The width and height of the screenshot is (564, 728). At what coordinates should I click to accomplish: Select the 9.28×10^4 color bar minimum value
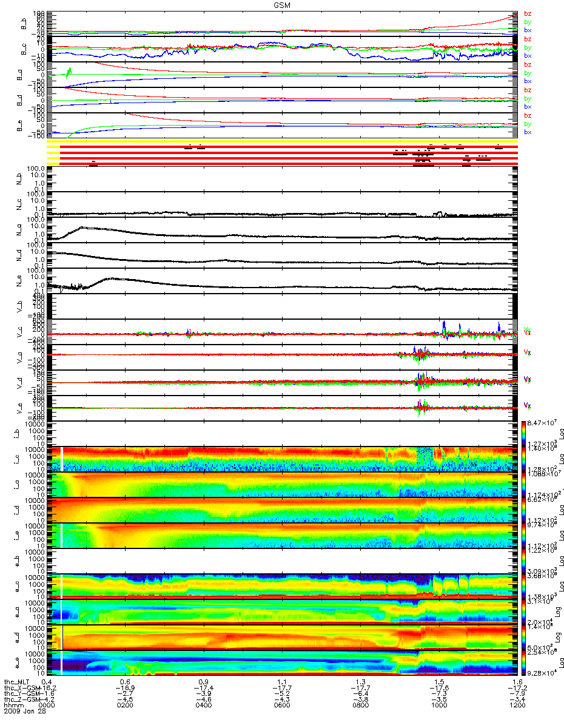[542, 674]
